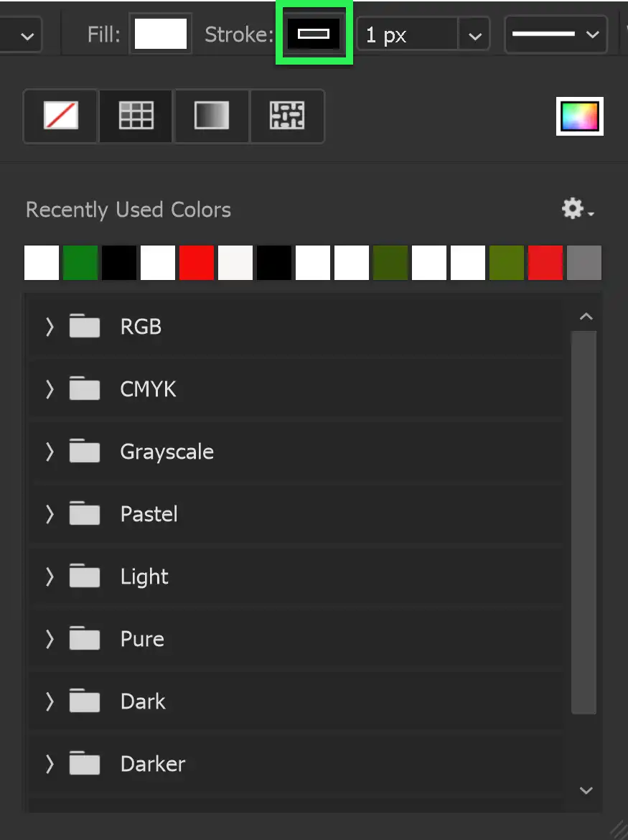Click the highlighted Stroke color box
The width and height of the screenshot is (628, 840).
[x=314, y=32]
